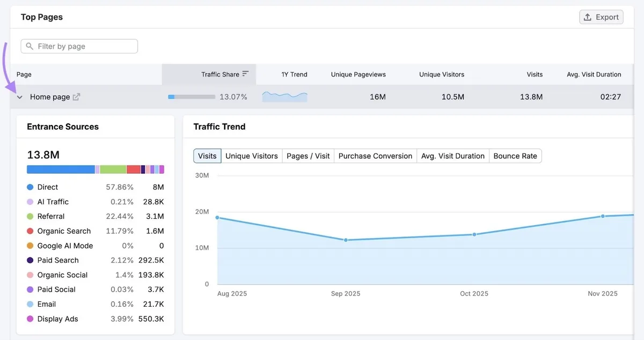644x340 pixels.
Task: Open Home page external link icon
Action: [x=77, y=97]
